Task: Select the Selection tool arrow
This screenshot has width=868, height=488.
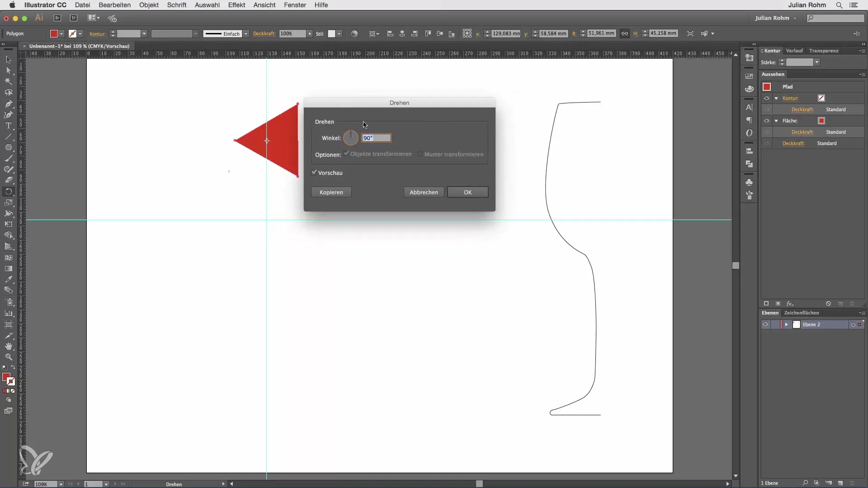Action: tap(8, 60)
